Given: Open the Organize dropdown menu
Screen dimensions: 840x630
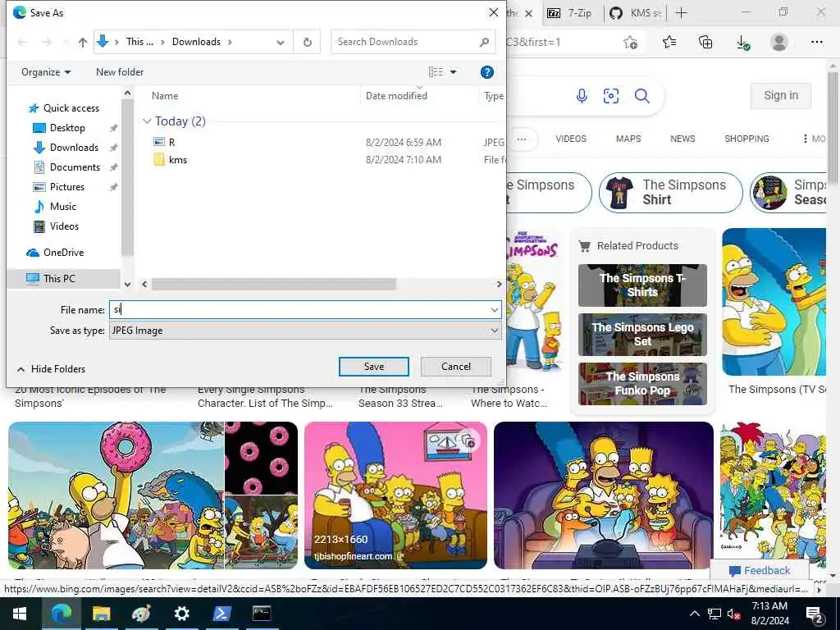Looking at the screenshot, I should (x=46, y=72).
